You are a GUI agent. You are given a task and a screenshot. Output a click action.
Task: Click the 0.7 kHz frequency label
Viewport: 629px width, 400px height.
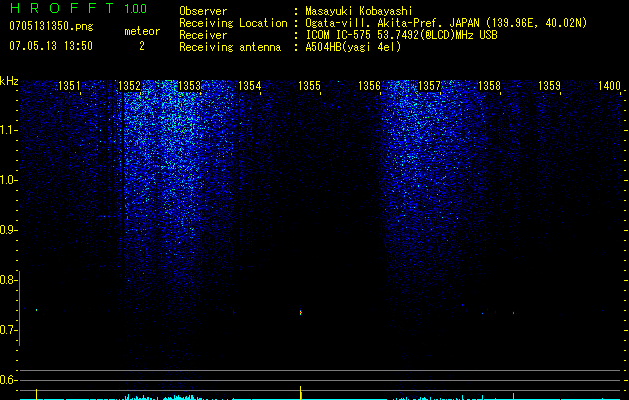7,330
